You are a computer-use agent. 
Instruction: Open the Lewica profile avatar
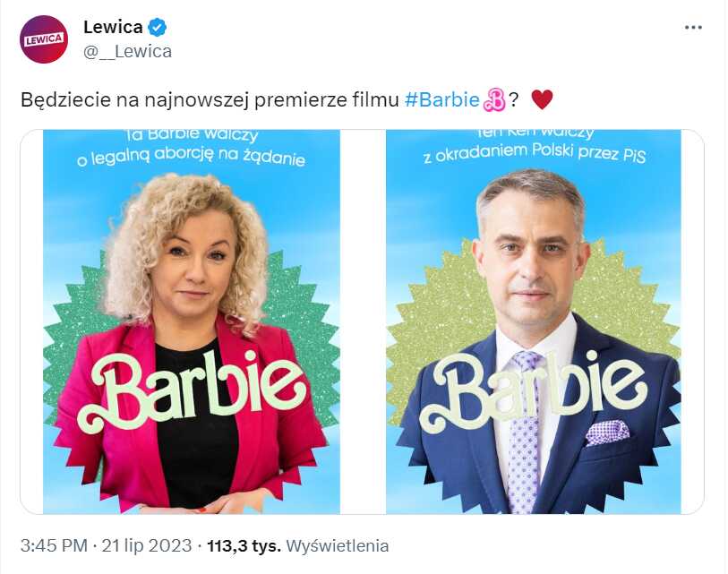click(x=44, y=39)
